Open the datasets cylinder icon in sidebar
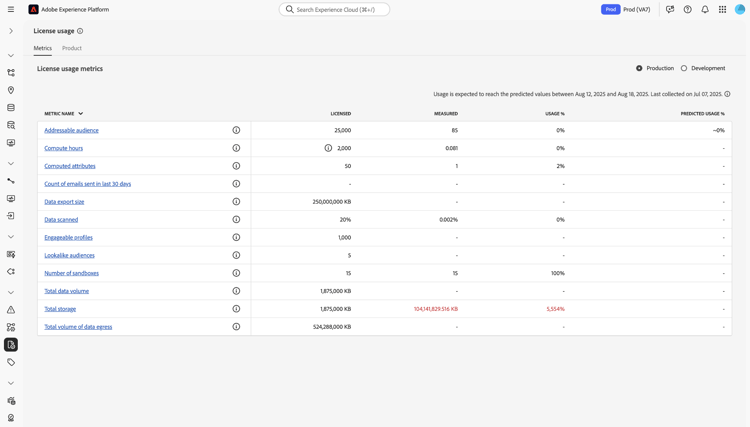Viewport: 750px width, 427px height. (11, 108)
